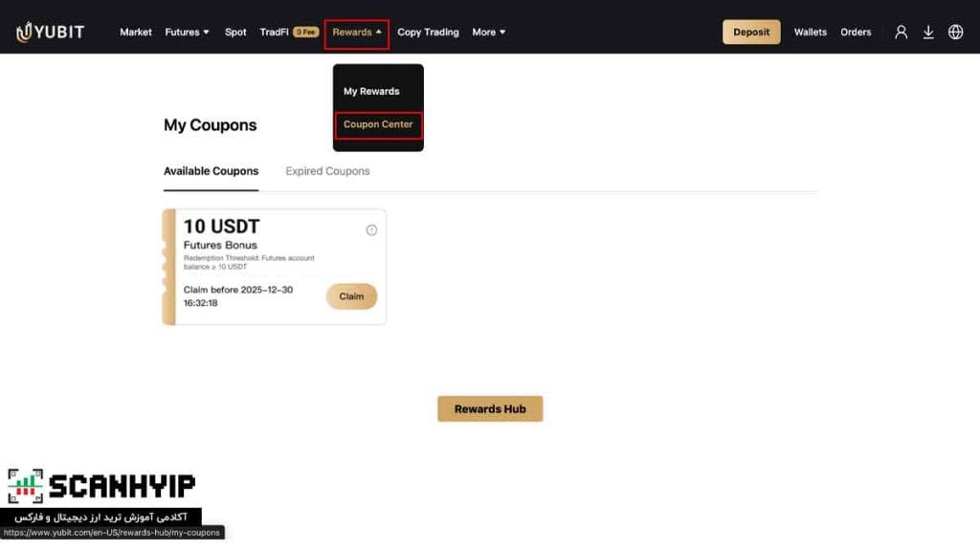Select Coupon Center from dropdown
Viewport: 980px width, 551px height.
pos(378,124)
